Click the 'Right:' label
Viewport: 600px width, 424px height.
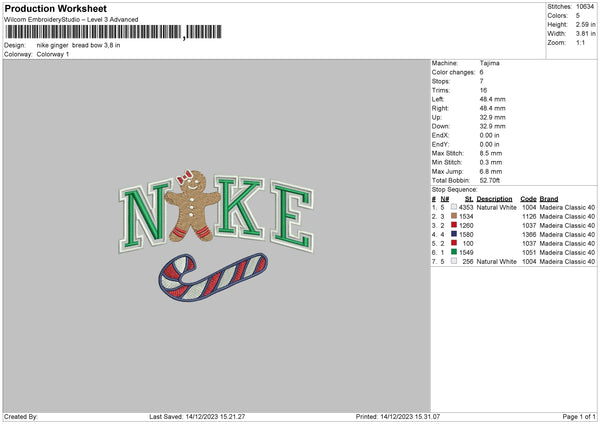[440, 108]
